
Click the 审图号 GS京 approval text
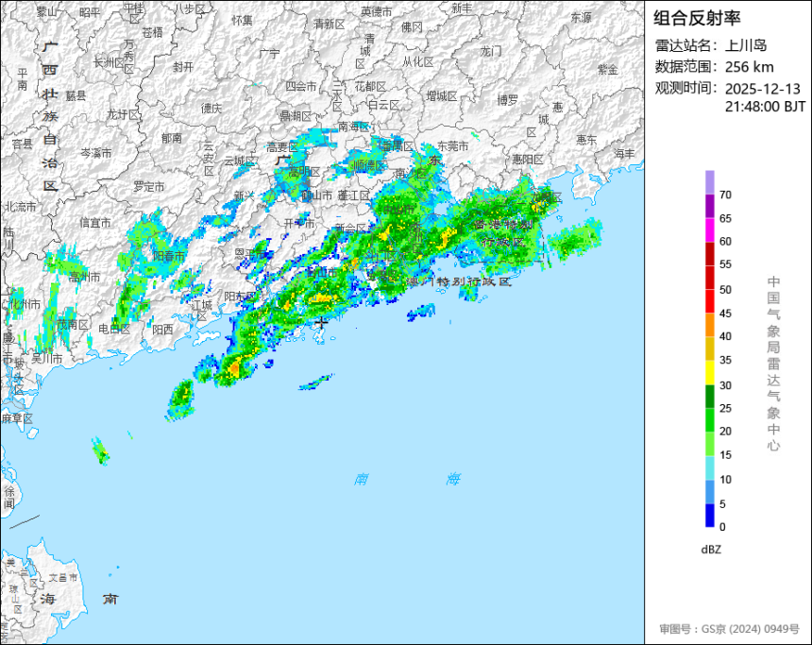point(729,629)
